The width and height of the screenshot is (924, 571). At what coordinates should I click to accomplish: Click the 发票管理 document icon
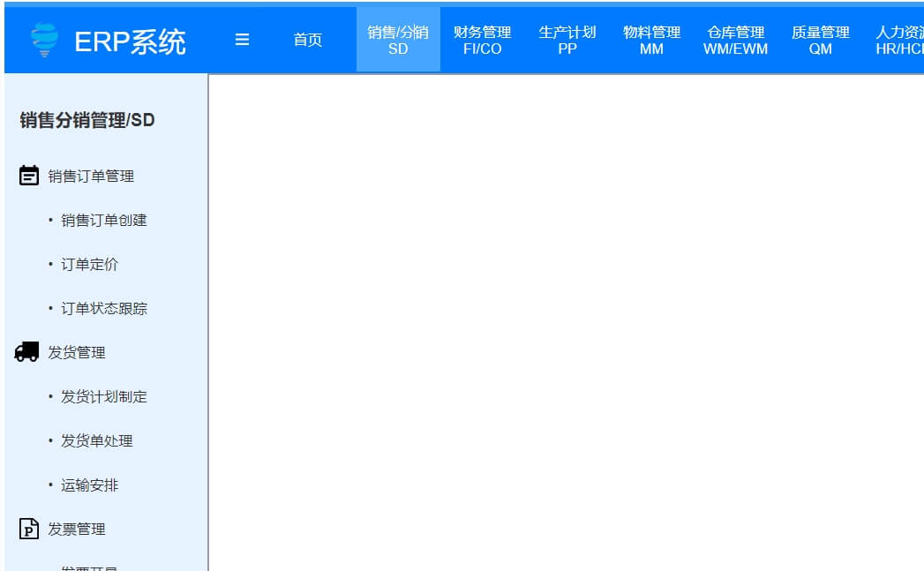pyautogui.click(x=29, y=529)
